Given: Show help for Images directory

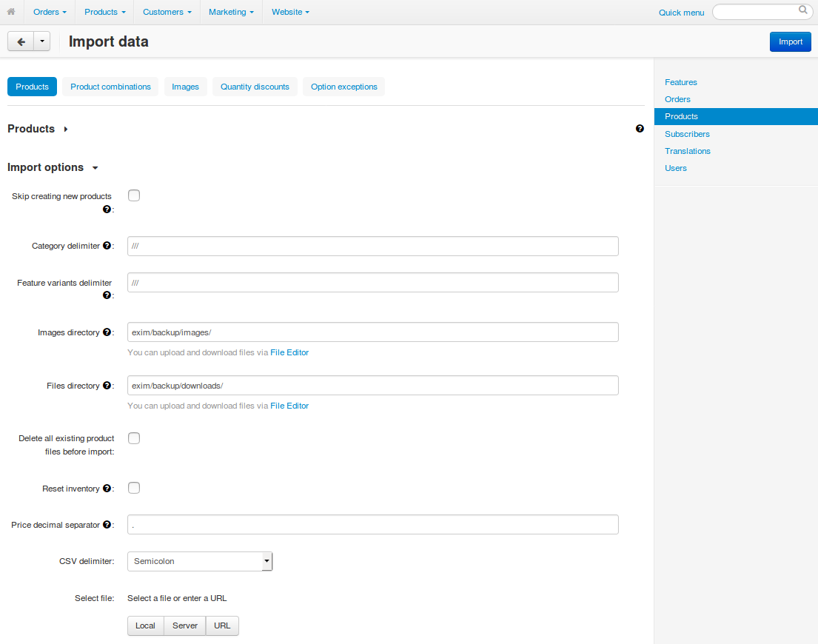Looking at the screenshot, I should click(x=107, y=332).
